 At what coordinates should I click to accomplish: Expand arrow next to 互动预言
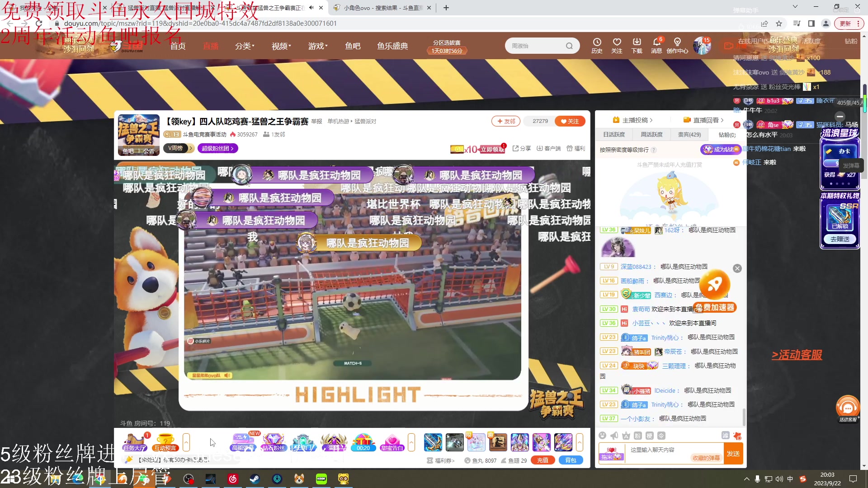coord(186,442)
